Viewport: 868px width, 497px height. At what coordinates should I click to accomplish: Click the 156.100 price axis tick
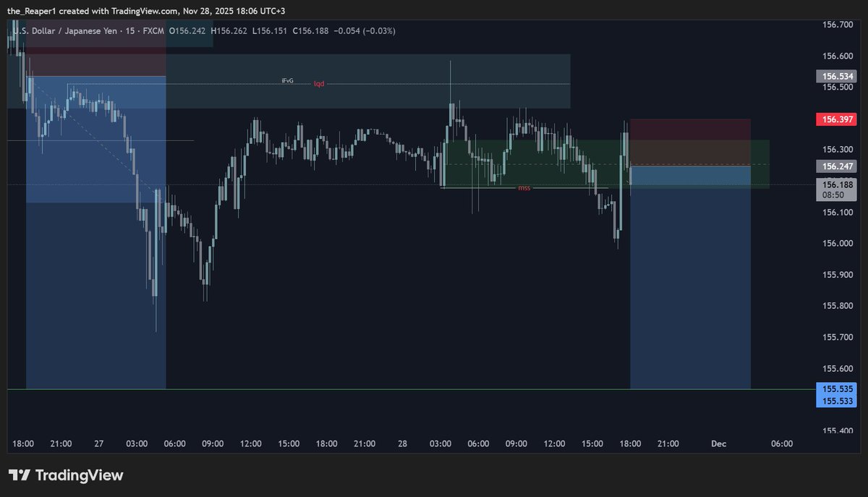[837, 212]
